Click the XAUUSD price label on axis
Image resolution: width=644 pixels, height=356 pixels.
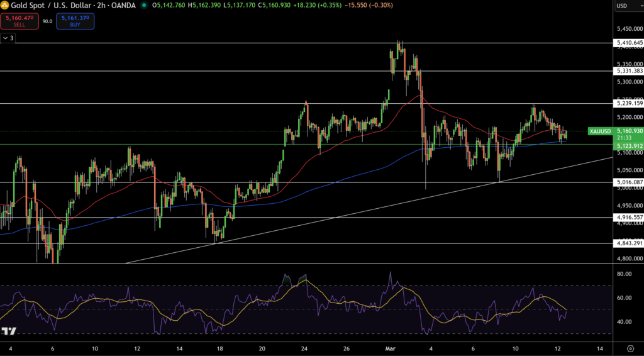tap(600, 131)
